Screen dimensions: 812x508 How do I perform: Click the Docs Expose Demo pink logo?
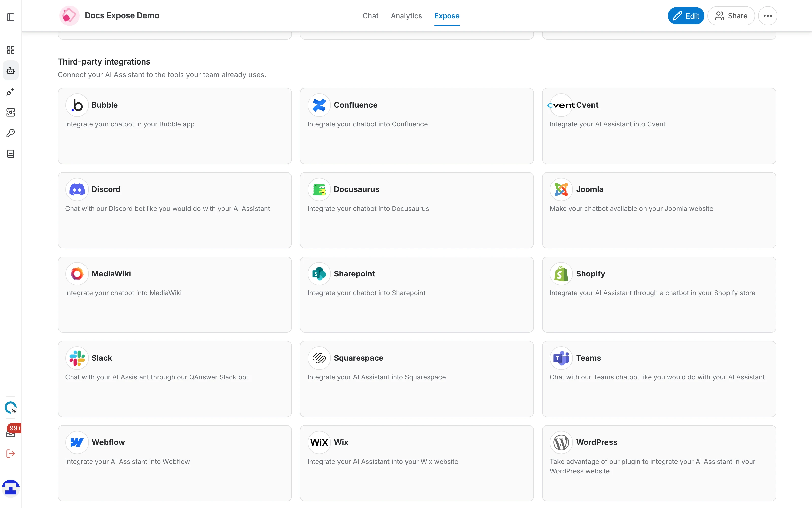click(x=70, y=16)
